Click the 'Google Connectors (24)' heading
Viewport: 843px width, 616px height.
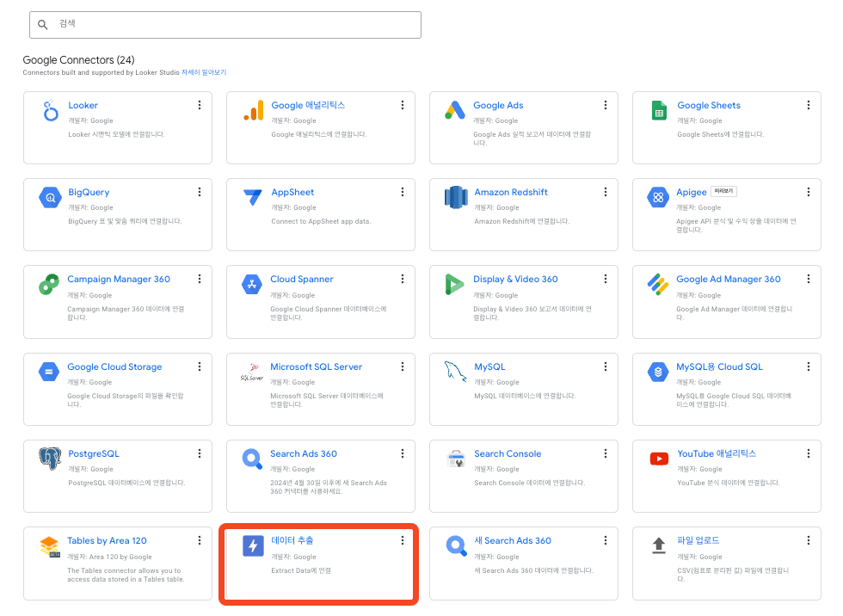pyautogui.click(x=78, y=59)
